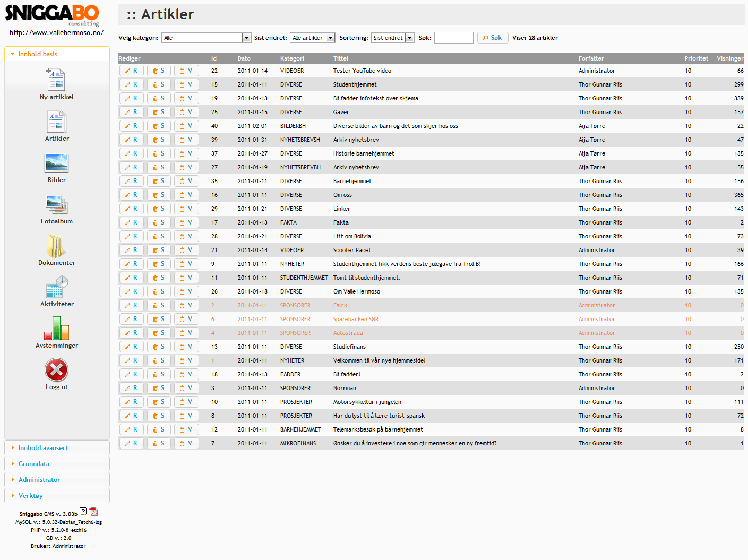Screen dimensions: 748x560
Task: Click the Søk text input field
Action: click(453, 38)
